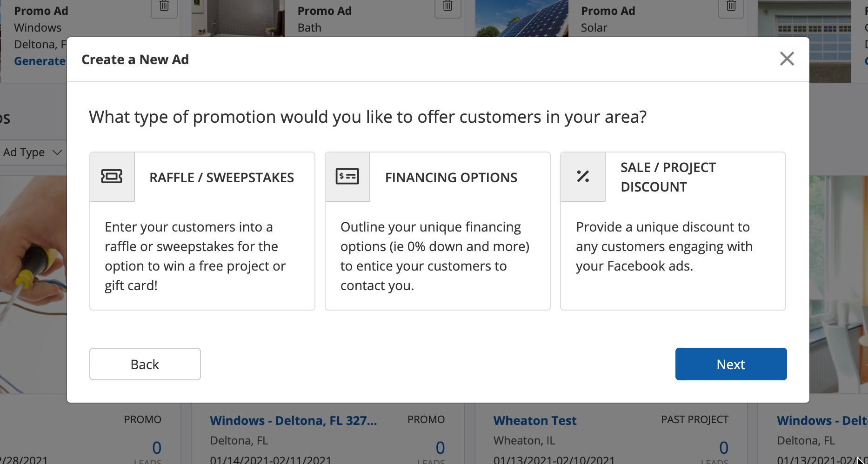Click the bath ad thumbnail image
This screenshot has width=868, height=464.
pyautogui.click(x=238, y=19)
